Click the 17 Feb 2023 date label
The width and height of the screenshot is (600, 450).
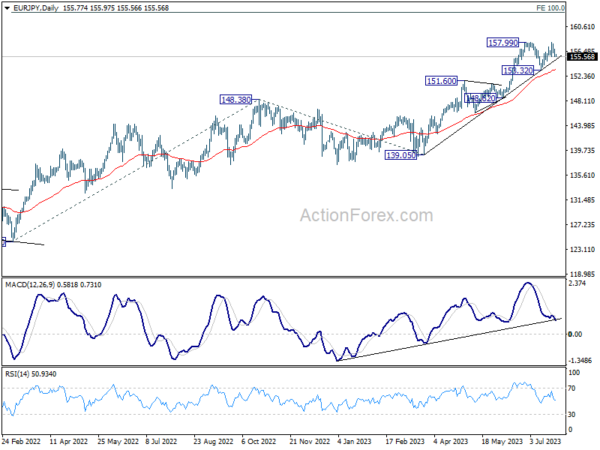(x=405, y=441)
